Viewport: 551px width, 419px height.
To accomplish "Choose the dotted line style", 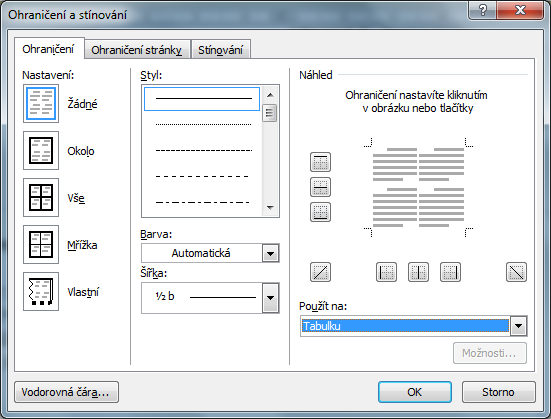I will click(203, 124).
